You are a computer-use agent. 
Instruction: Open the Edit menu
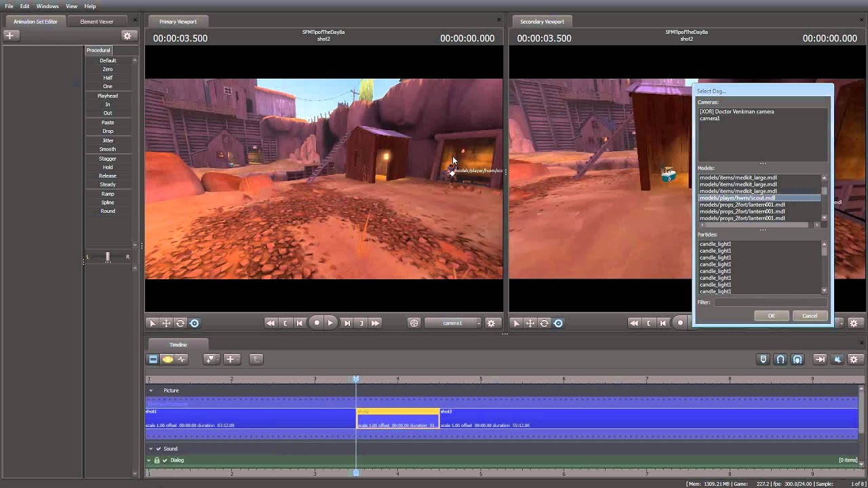(24, 6)
